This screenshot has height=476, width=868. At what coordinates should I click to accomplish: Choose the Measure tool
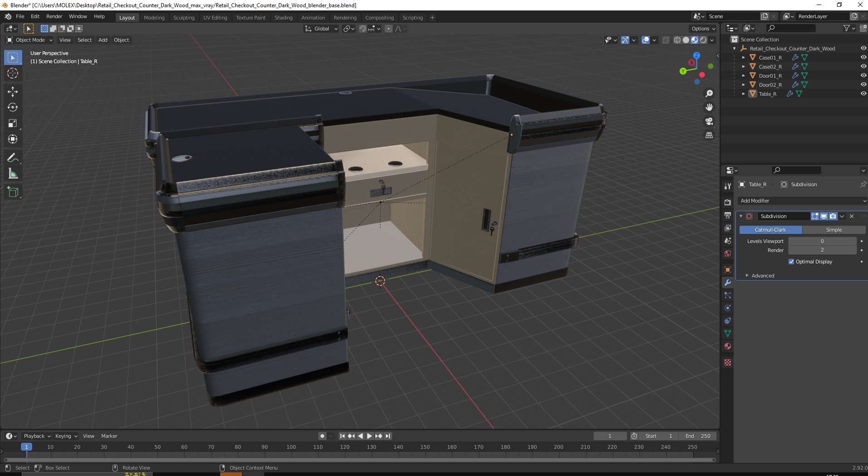pos(13,174)
